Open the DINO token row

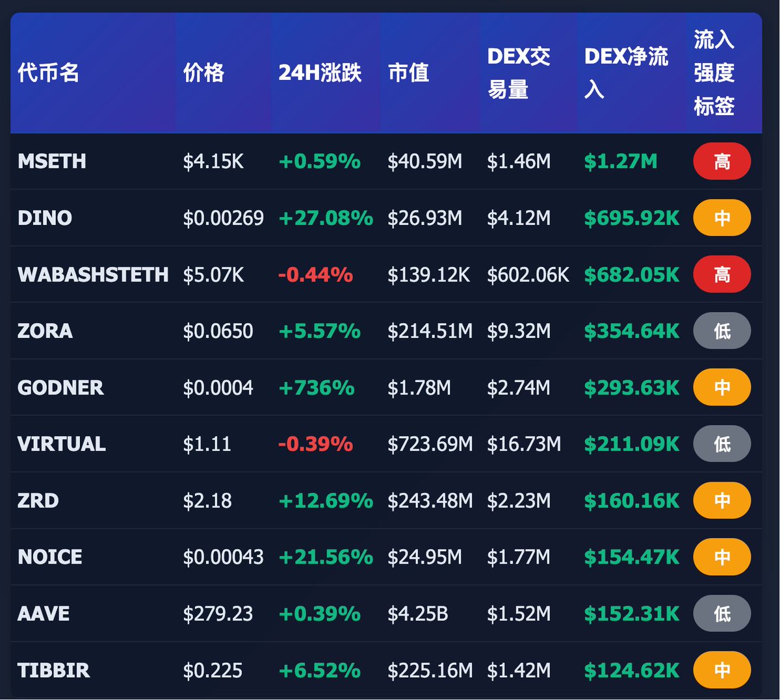point(45,218)
